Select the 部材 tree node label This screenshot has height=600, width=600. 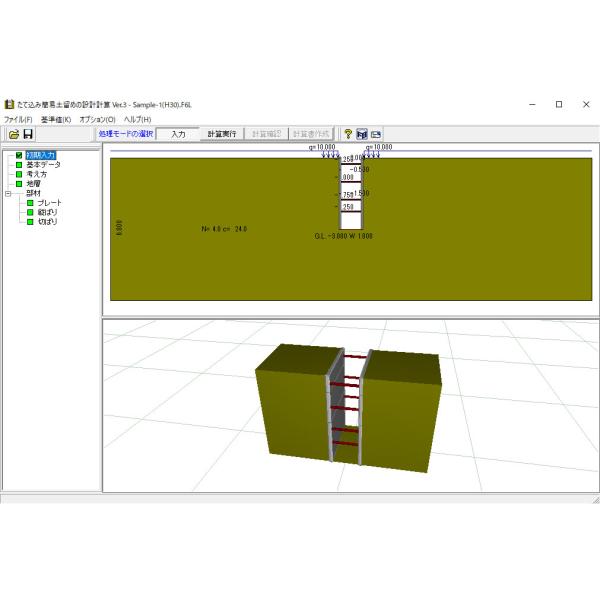pyautogui.click(x=33, y=193)
